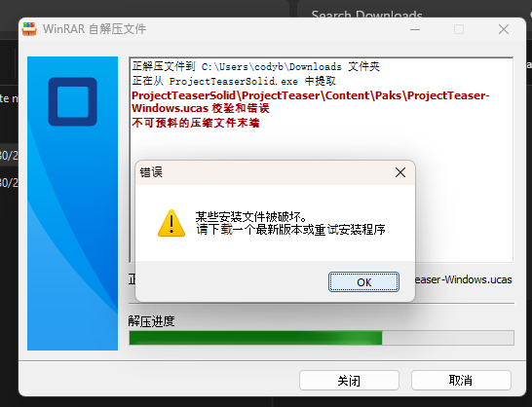532x407 pixels.
Task: Minimize the WinRAR self-extractor window
Action: point(415,29)
